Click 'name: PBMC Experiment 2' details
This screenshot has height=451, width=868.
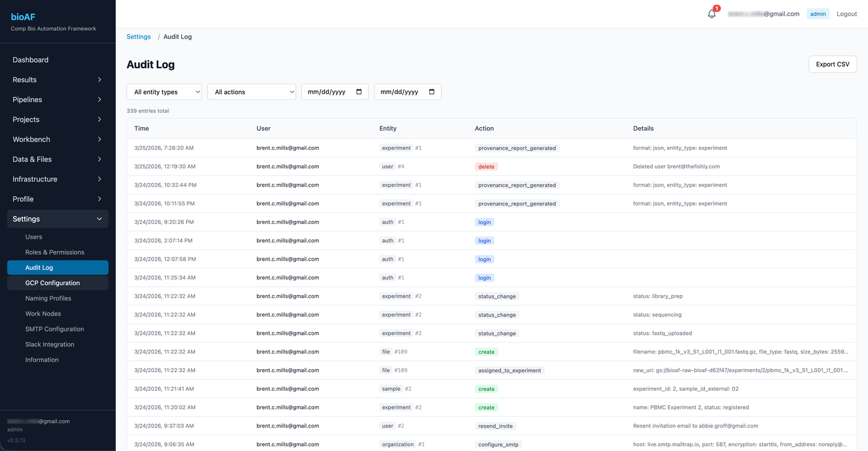click(x=691, y=408)
